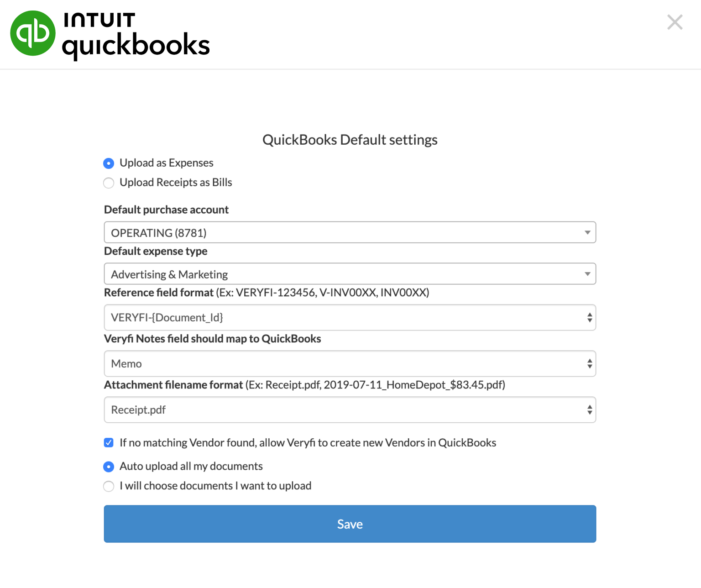Open the Memo notes mapping select

pyautogui.click(x=342, y=363)
